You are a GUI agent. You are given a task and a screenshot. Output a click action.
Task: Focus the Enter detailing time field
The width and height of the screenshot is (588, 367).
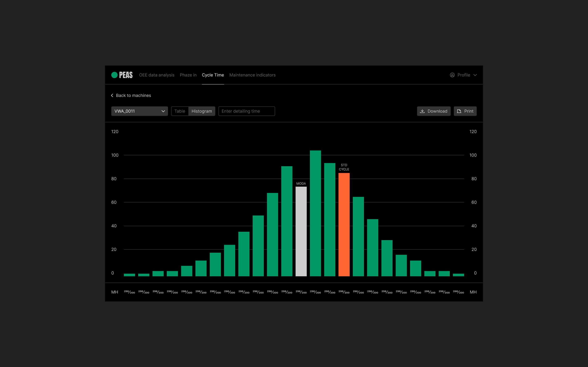(x=246, y=111)
